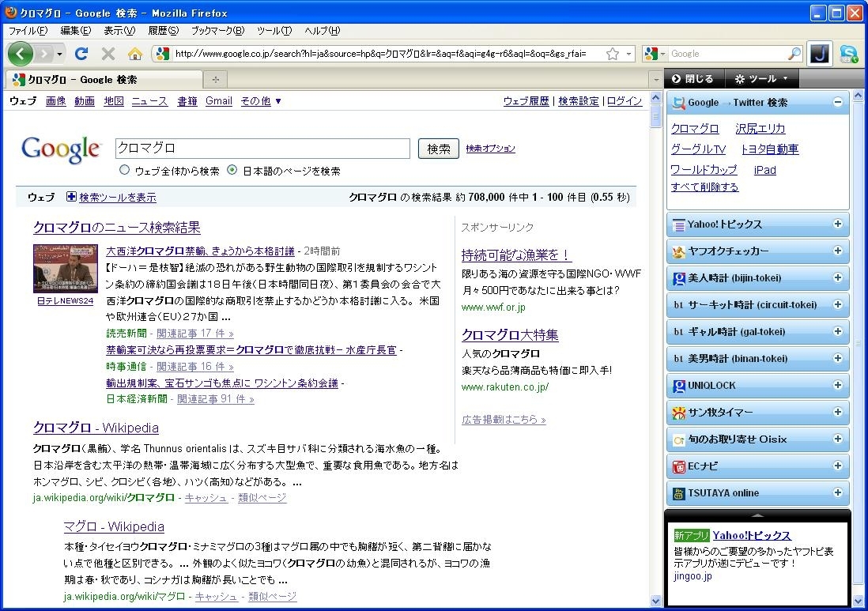868x611 pixels.
Task: Click the page scrollbar down arrow
Action: pyautogui.click(x=656, y=601)
